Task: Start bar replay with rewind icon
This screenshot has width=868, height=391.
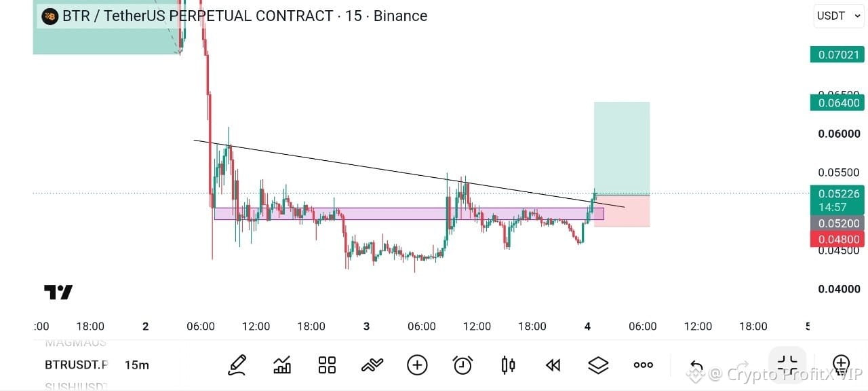Action: click(x=553, y=365)
